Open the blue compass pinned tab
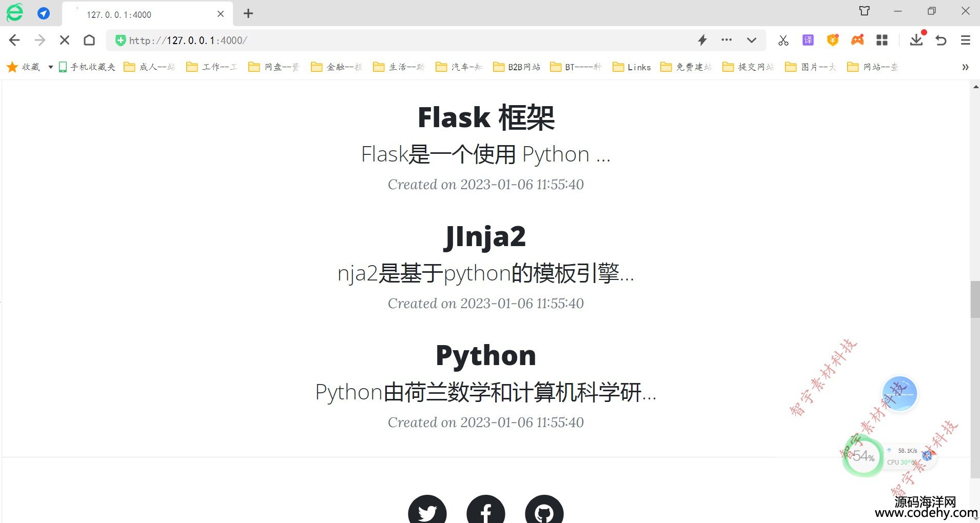The width and height of the screenshot is (980, 523). pos(44,13)
